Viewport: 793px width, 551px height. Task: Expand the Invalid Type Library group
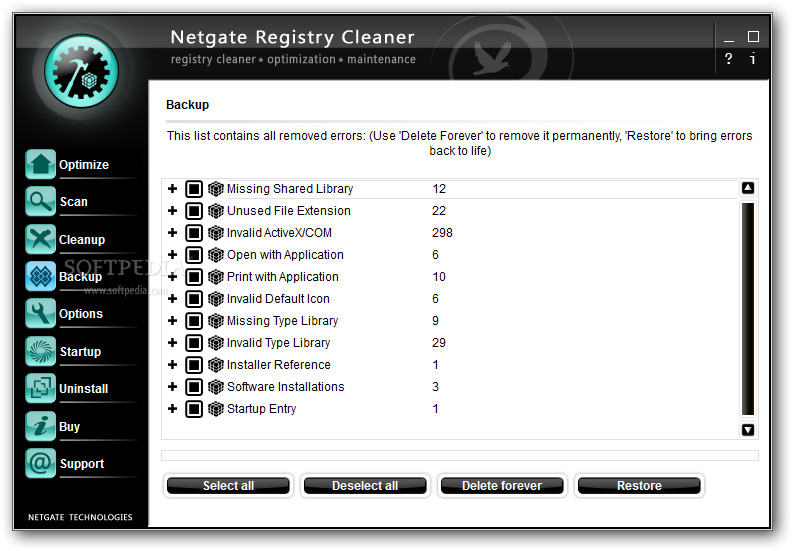pyautogui.click(x=172, y=343)
